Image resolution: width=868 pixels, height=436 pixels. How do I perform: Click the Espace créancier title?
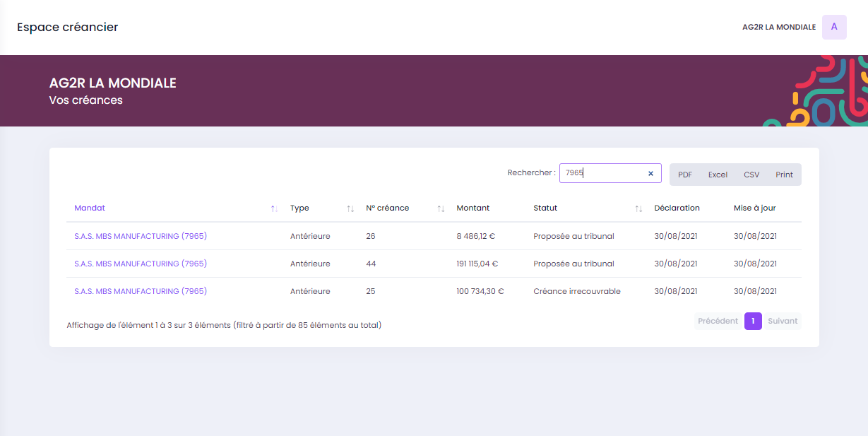68,28
